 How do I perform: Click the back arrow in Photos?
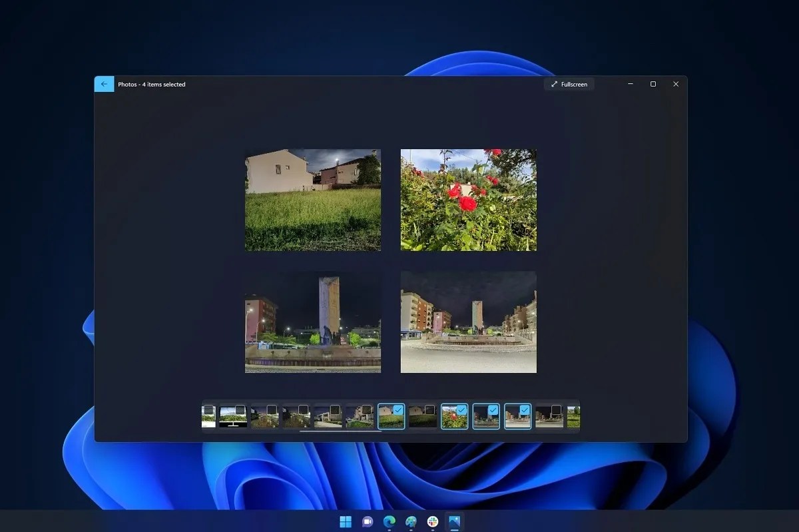point(104,84)
